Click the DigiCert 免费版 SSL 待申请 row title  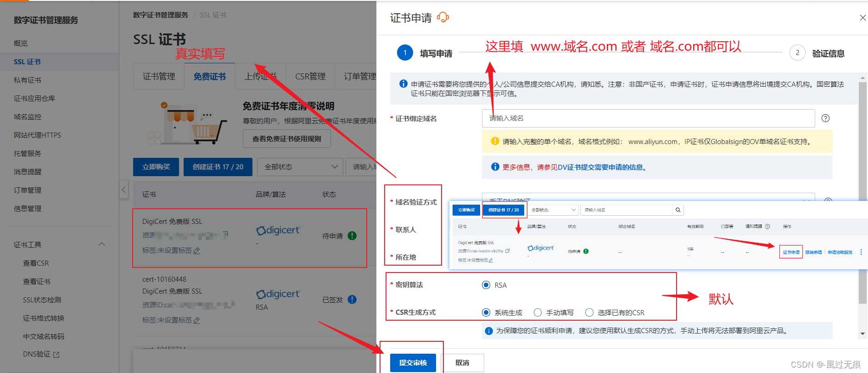click(172, 221)
